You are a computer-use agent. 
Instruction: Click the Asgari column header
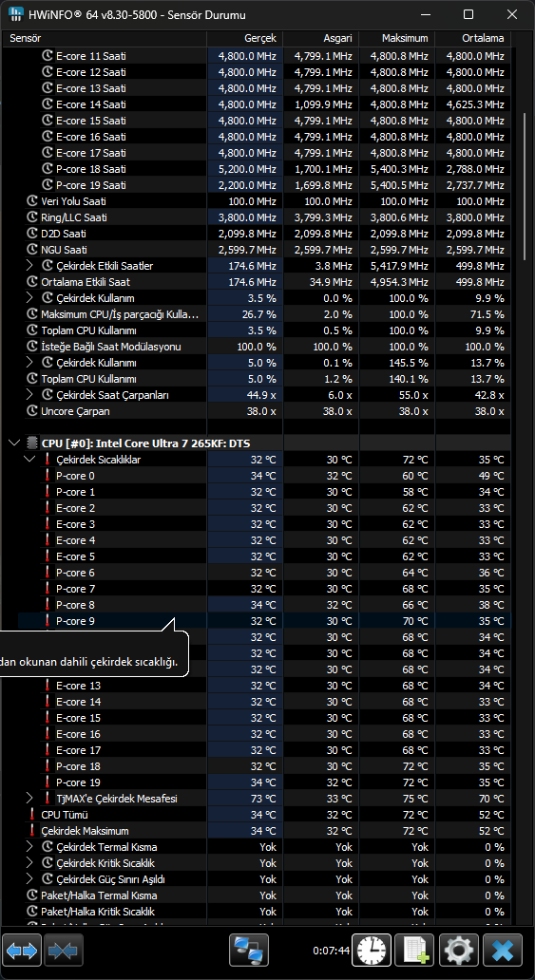tap(321, 38)
